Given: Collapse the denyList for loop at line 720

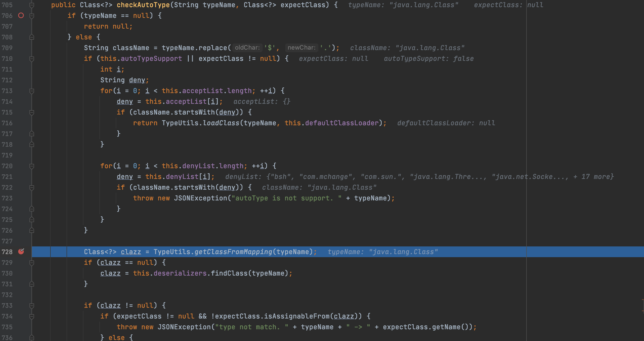Looking at the screenshot, I should [x=32, y=166].
